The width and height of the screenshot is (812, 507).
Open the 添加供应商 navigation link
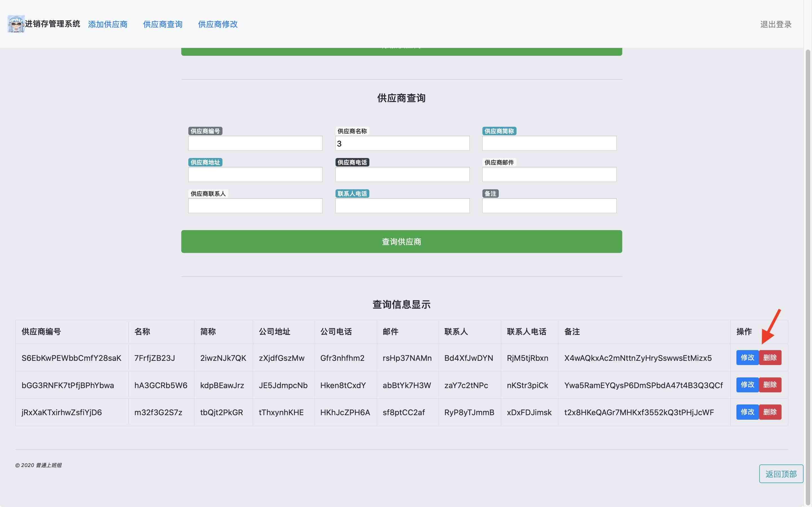point(107,24)
